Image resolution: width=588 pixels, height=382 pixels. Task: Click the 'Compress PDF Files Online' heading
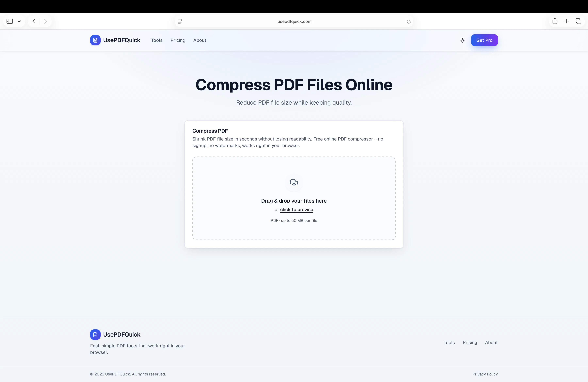point(294,85)
